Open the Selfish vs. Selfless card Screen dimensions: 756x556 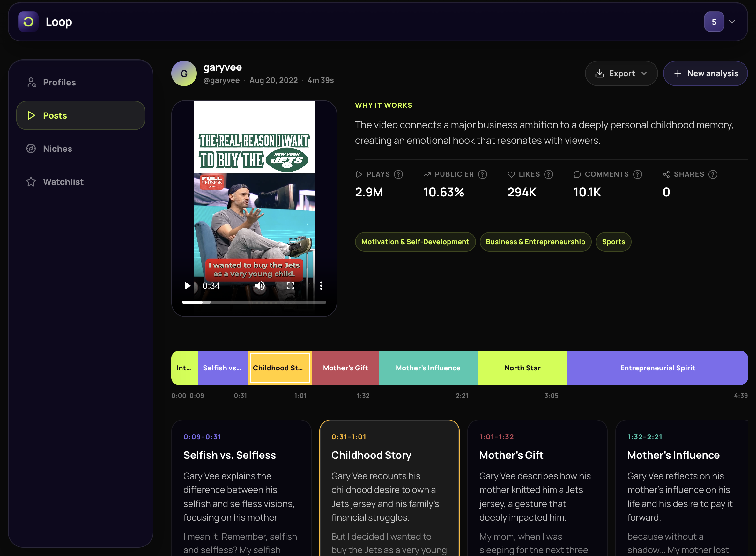point(241,488)
